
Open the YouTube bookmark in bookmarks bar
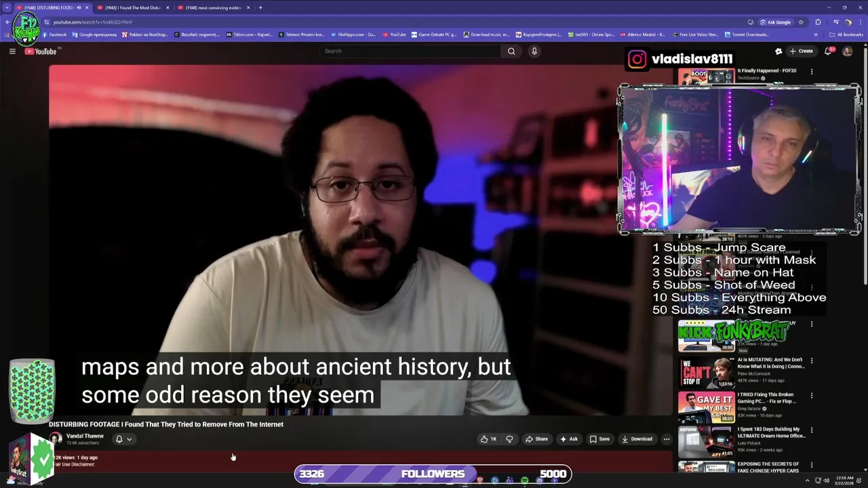[x=395, y=35]
